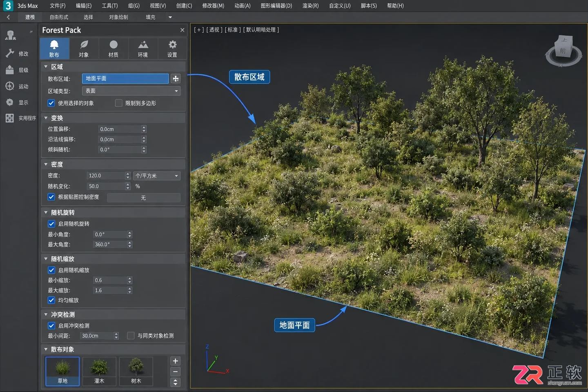Image resolution: width=588 pixels, height=392 pixels.
Task: Collapse the 密度 section
Action: coord(46,164)
